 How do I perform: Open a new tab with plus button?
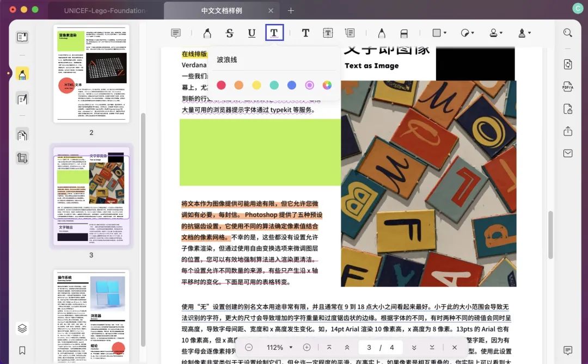(x=291, y=10)
